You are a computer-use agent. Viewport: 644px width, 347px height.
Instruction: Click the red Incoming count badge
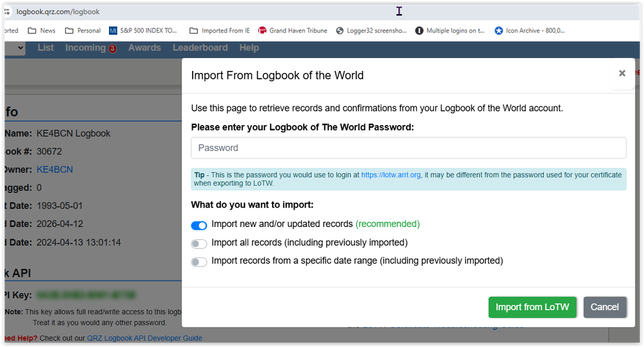point(113,49)
